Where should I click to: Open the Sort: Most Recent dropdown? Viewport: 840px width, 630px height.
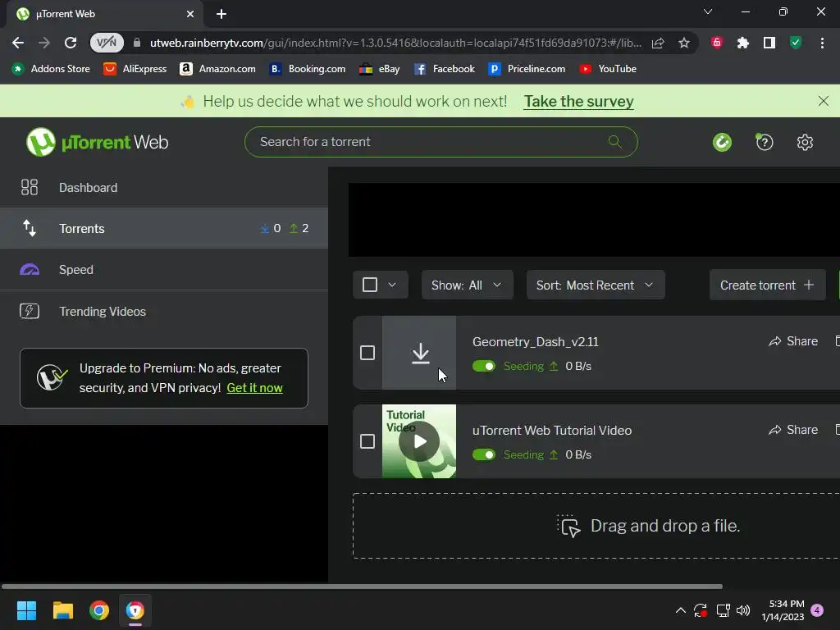pyautogui.click(x=596, y=285)
